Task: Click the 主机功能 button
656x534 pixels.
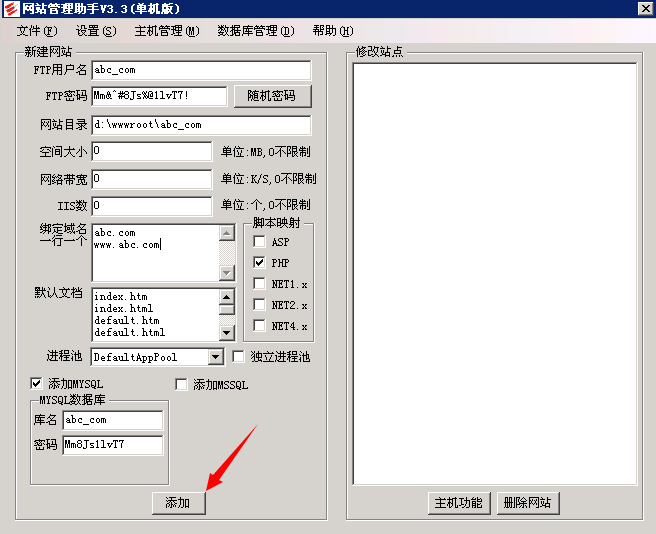Action: point(459,503)
